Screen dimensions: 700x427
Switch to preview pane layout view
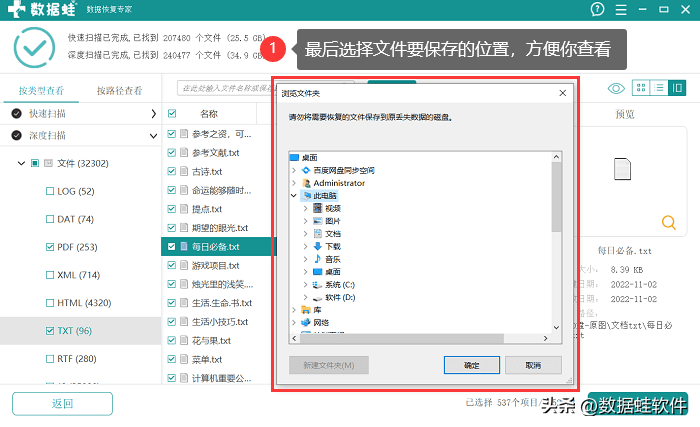(677, 88)
